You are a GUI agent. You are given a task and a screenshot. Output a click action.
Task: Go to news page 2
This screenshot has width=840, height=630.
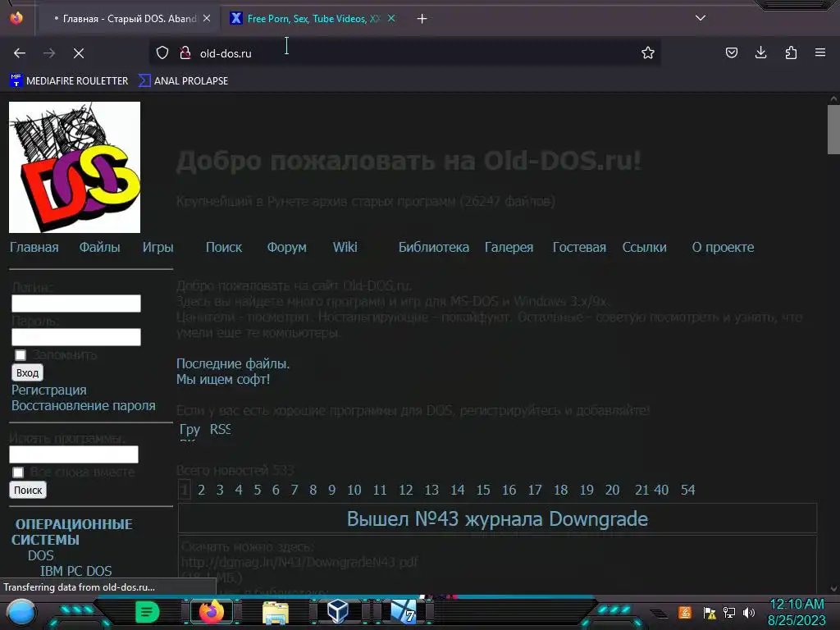coord(202,490)
